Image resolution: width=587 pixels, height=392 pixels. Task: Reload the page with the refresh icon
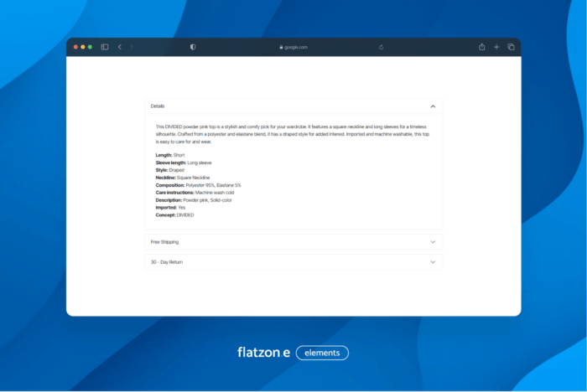[381, 47]
